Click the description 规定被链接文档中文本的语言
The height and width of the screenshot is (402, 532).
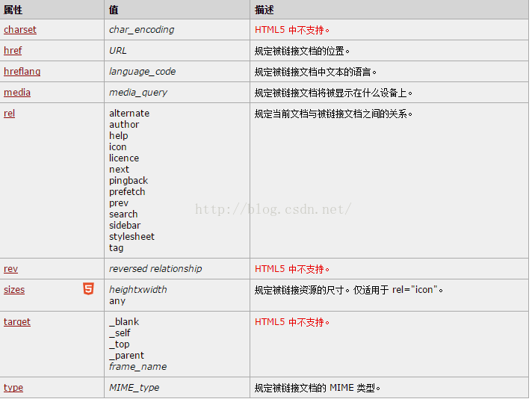tap(315, 72)
